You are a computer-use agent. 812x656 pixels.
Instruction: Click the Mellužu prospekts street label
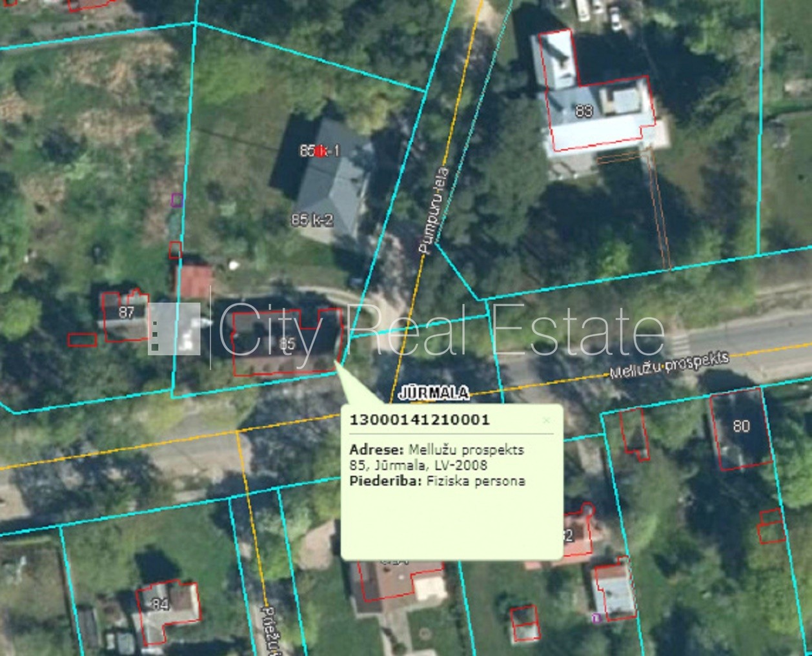click(x=669, y=365)
